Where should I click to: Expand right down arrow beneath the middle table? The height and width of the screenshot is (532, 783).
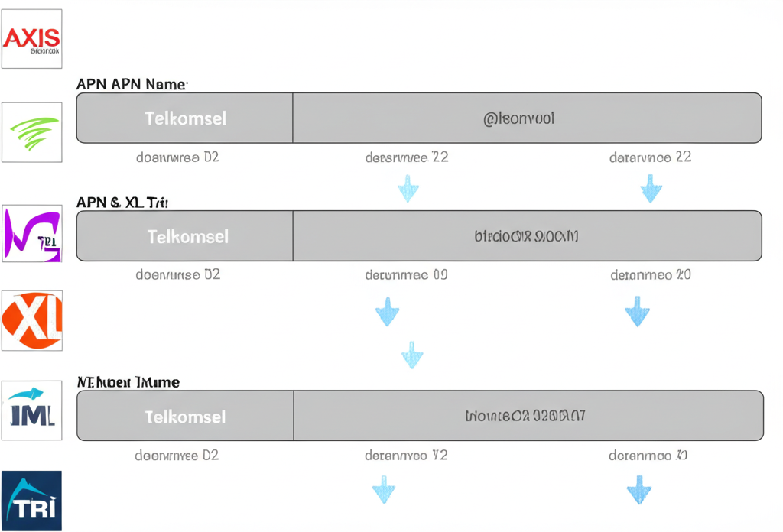point(637,312)
